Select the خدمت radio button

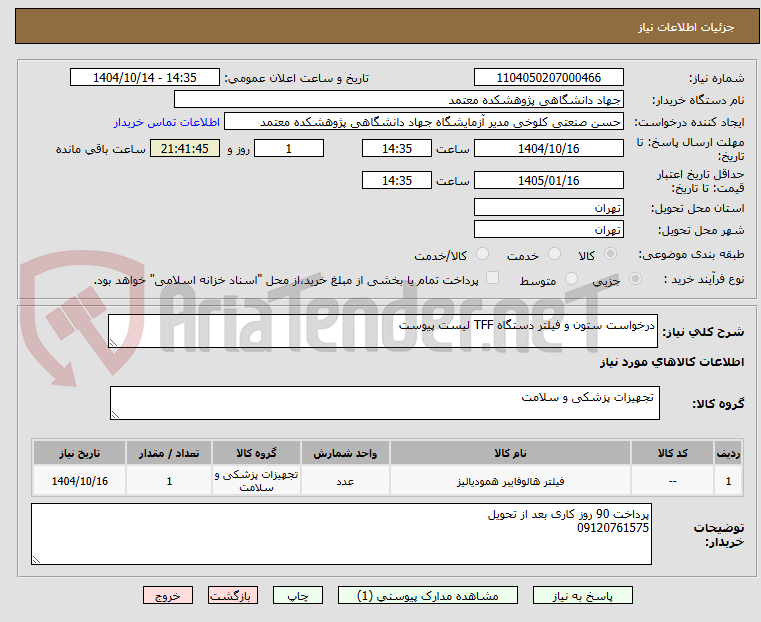pos(554,254)
